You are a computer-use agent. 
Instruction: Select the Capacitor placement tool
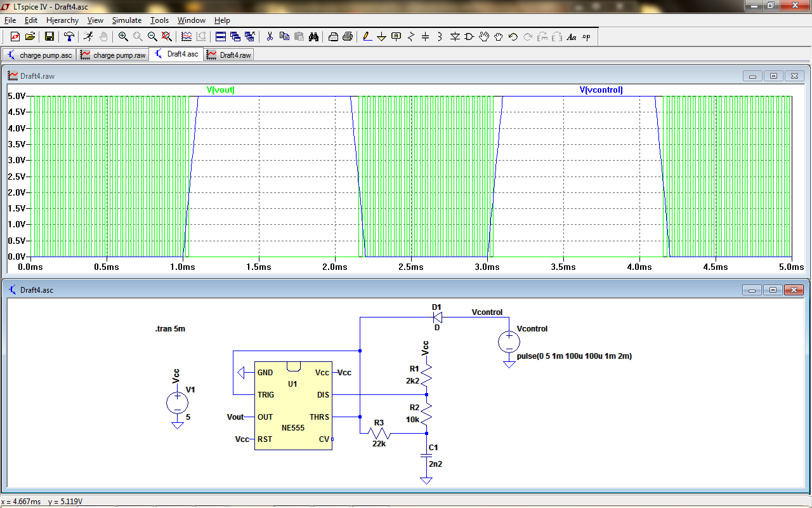click(426, 37)
